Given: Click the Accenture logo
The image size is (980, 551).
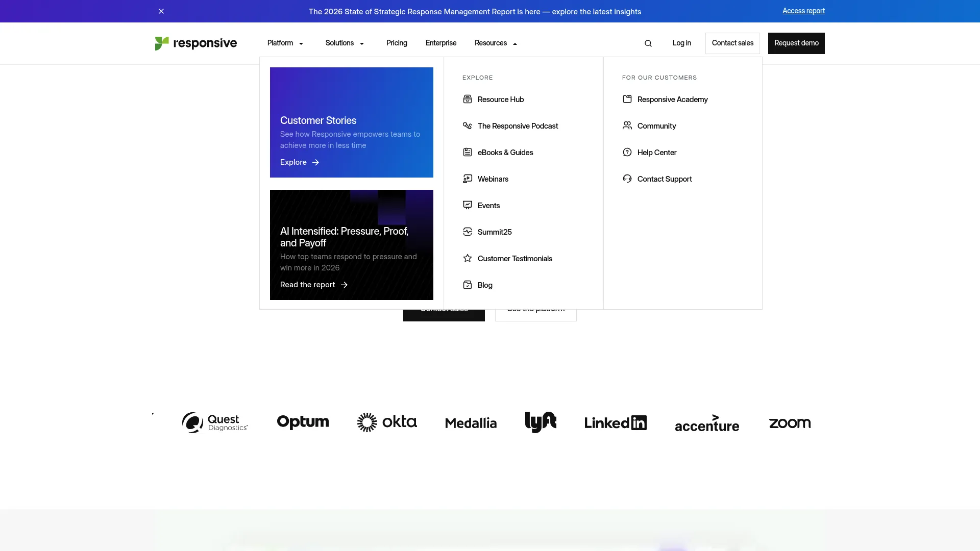Looking at the screenshot, I should [707, 423].
